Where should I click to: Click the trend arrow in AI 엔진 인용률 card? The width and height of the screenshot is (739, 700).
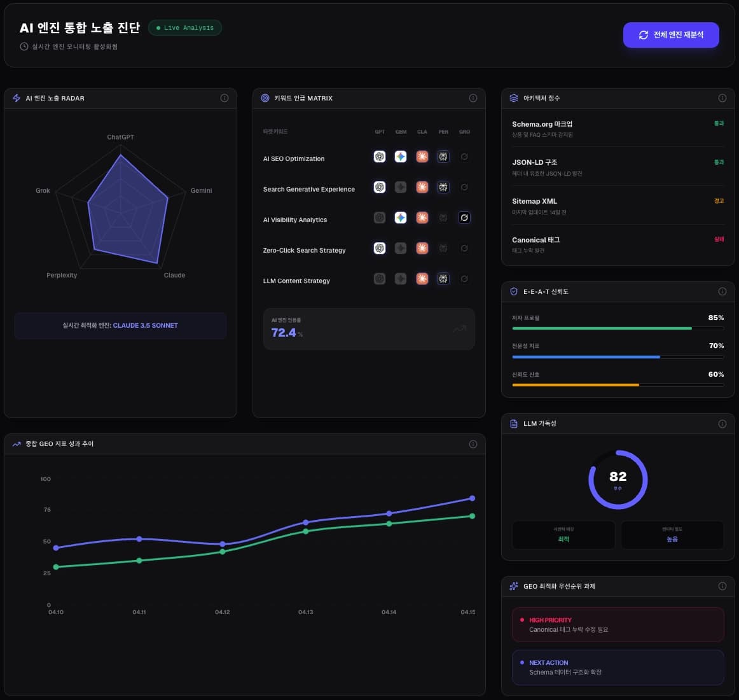point(460,329)
